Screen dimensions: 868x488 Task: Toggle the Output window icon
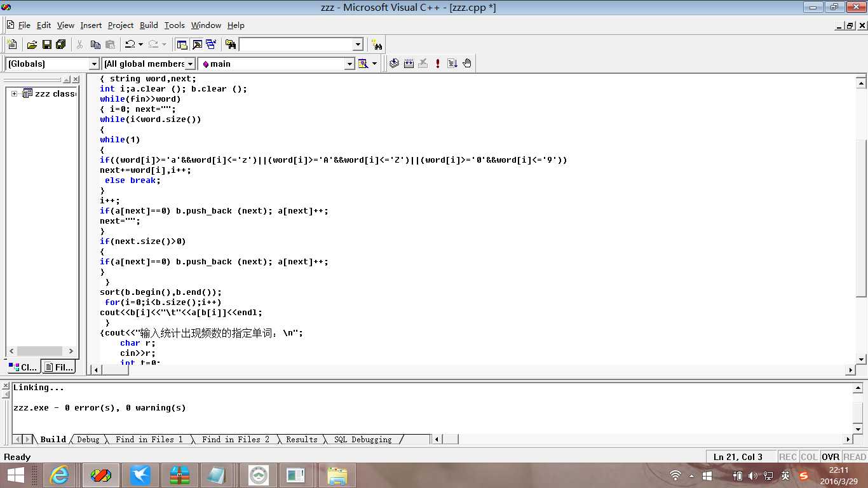197,44
